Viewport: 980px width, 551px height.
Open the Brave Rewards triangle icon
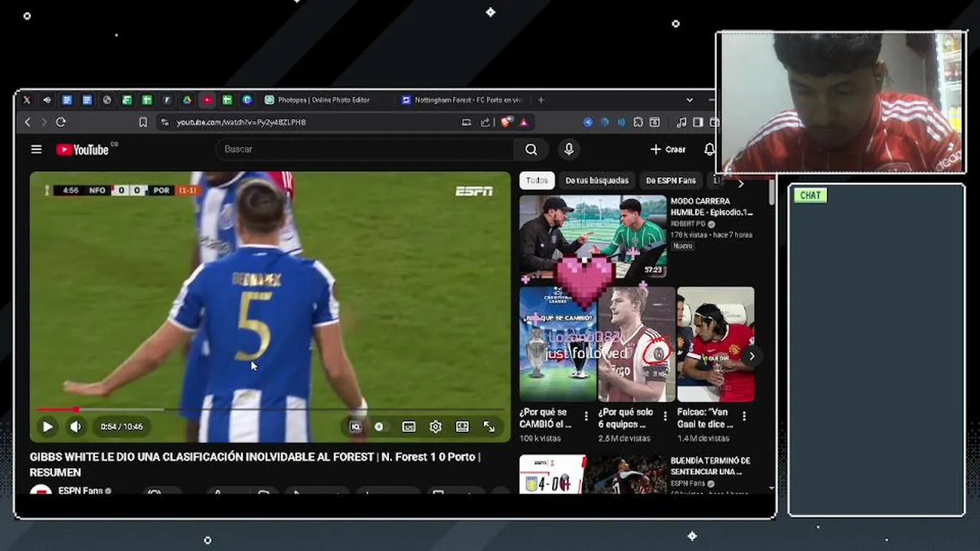tap(524, 122)
